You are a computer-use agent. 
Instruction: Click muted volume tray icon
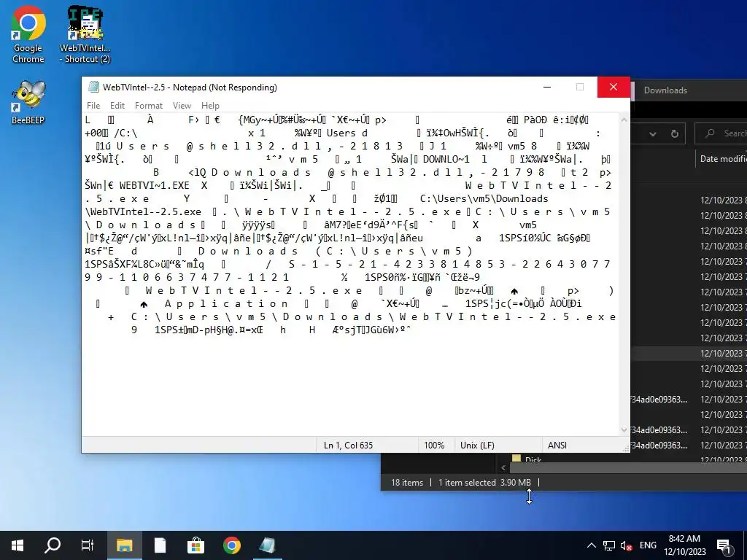pos(627,545)
